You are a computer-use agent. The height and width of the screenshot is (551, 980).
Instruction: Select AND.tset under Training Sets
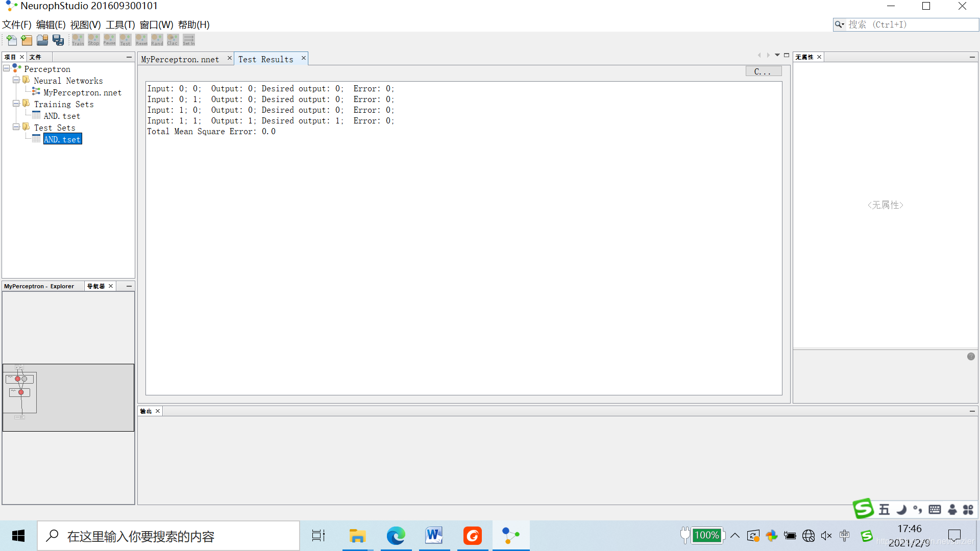(x=62, y=116)
